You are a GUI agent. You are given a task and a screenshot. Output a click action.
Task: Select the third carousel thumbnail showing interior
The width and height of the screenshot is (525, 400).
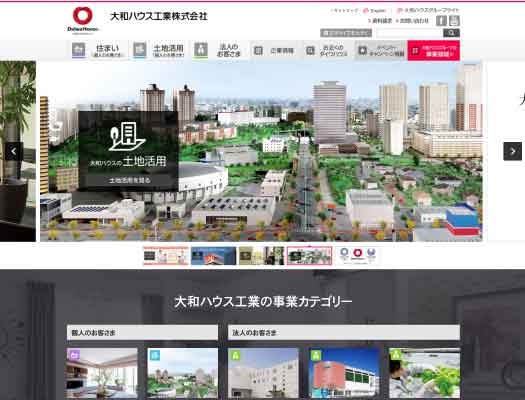pyautogui.click(x=261, y=256)
